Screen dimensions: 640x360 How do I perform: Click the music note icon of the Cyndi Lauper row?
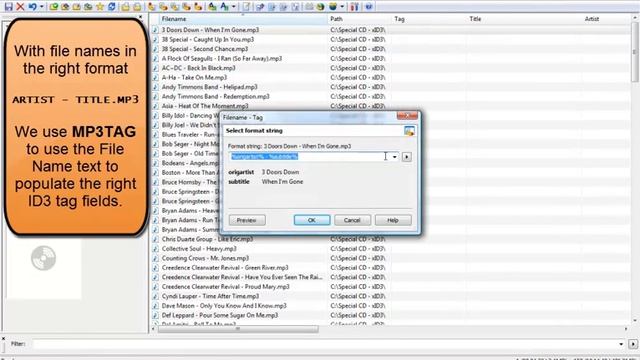pos(155,296)
